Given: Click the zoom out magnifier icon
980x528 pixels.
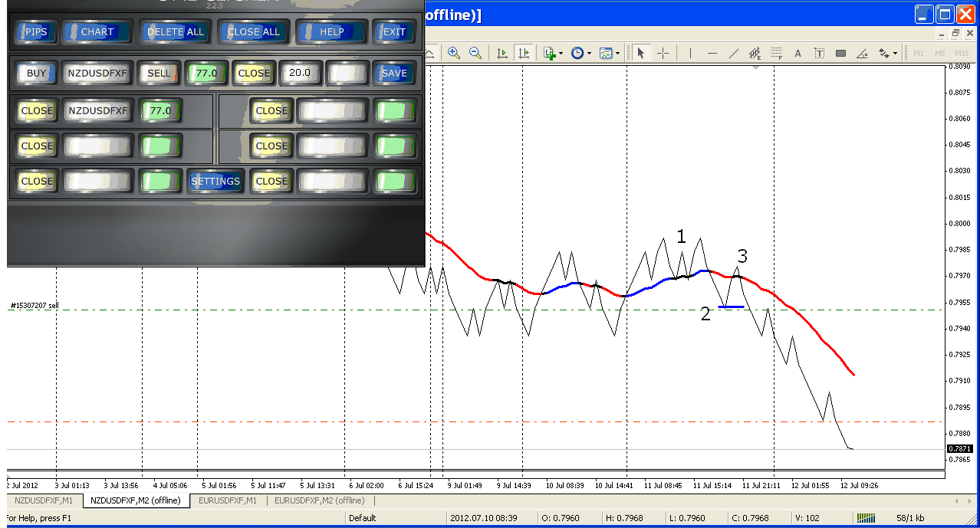Looking at the screenshot, I should [x=475, y=53].
